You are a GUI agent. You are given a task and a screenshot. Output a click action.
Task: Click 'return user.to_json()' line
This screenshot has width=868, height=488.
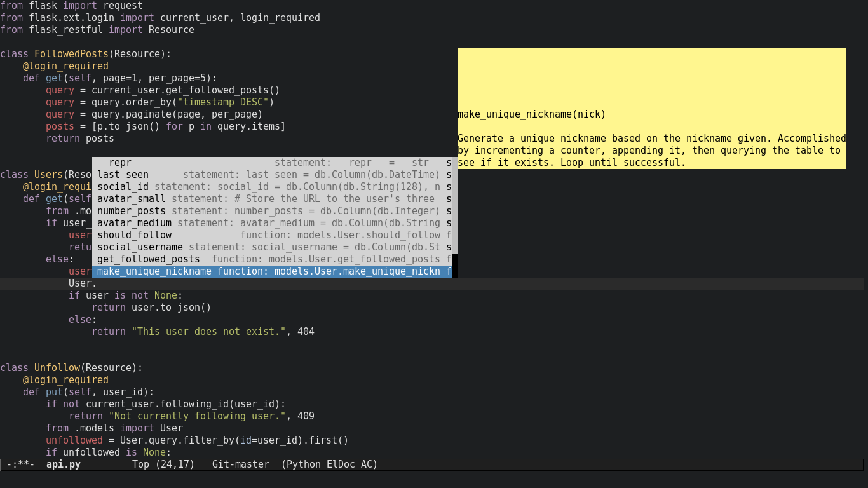click(151, 308)
